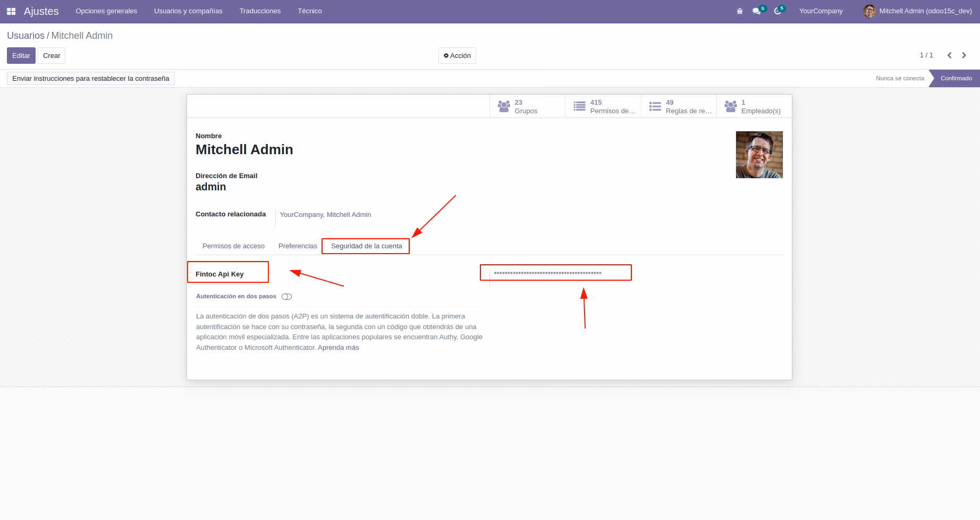Image resolution: width=980 pixels, height=520 pixels.
Task: Click the 415 Permisos de acceso label
Action: 613,106
